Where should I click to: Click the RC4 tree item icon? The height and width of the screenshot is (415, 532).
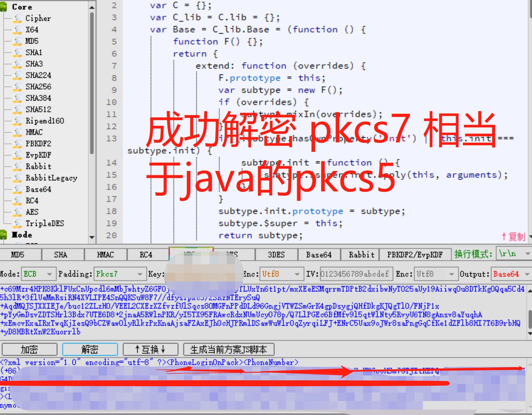coord(17,200)
